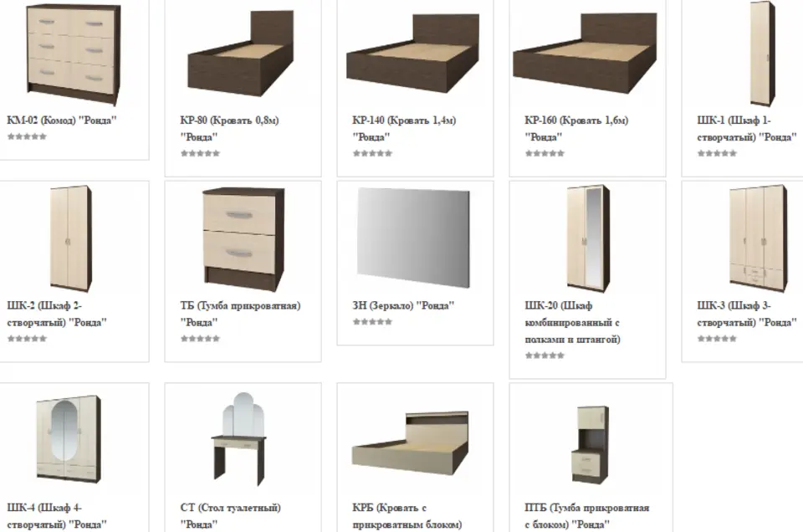This screenshot has width=803, height=532.
Task: Open ШК-1 single-door wardrobe title link
Action: tap(746, 129)
